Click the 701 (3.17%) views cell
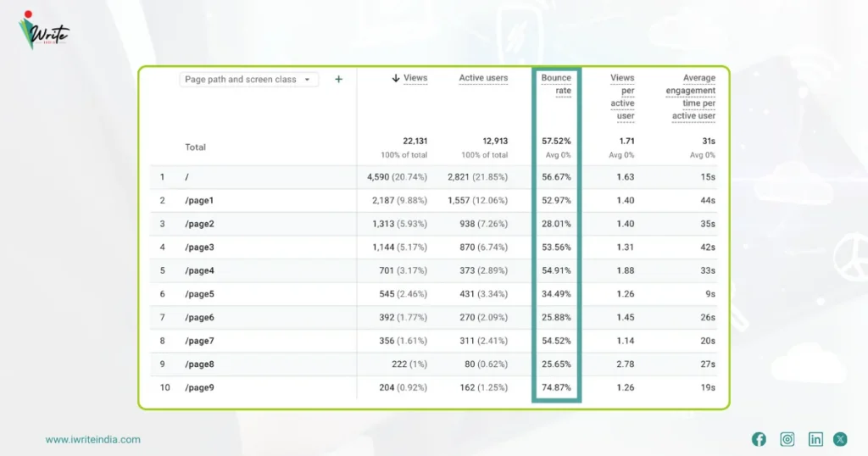 tap(403, 270)
